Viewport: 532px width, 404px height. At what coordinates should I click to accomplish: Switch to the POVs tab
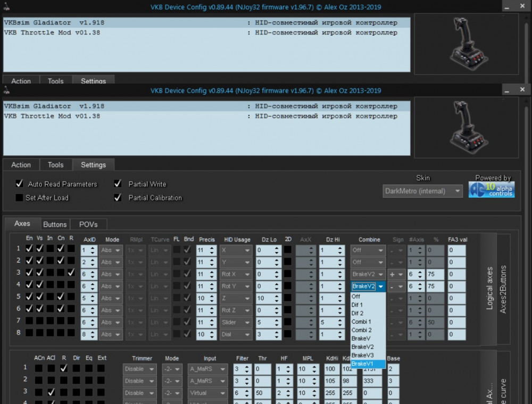(88, 224)
